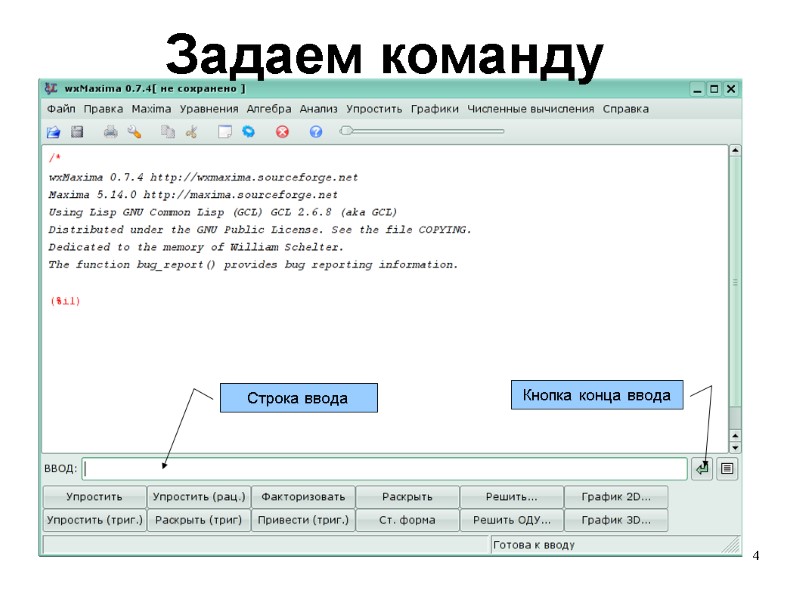Click the Open file toolbar icon
This screenshot has height=600, width=800.
[x=54, y=132]
